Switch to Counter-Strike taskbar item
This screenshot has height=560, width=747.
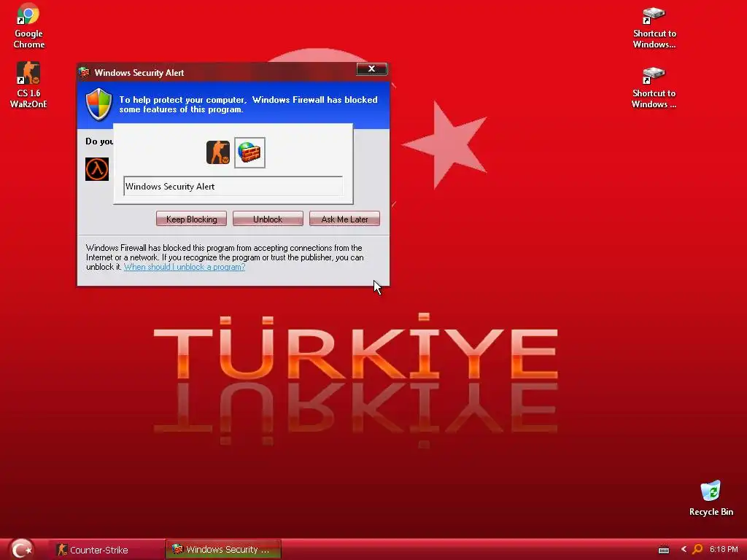point(107,550)
